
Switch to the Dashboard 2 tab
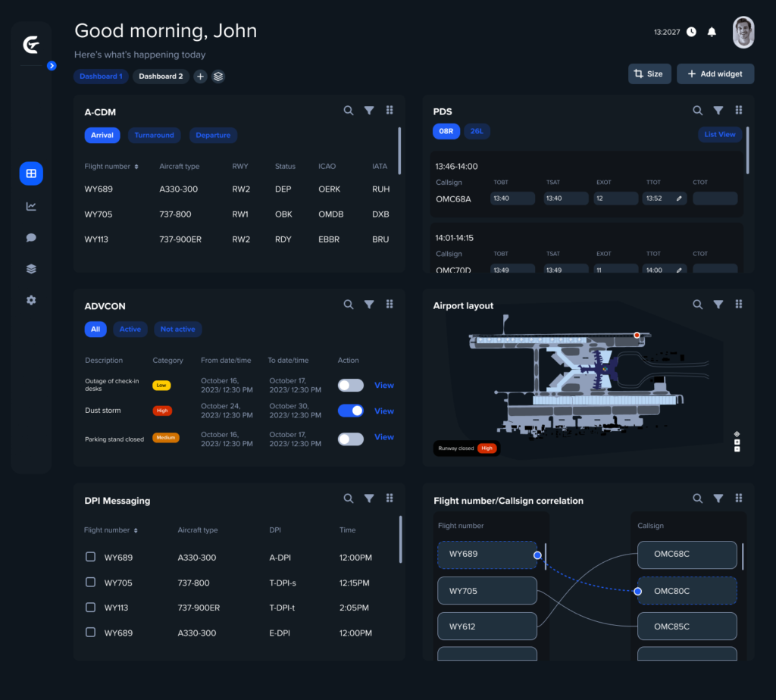pyautogui.click(x=161, y=77)
